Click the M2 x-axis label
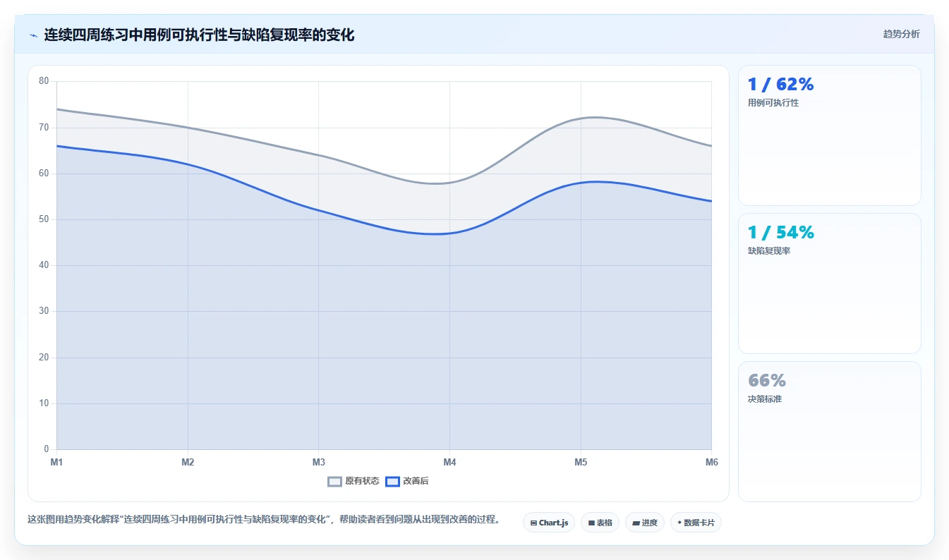The width and height of the screenshot is (949, 560). (x=188, y=462)
